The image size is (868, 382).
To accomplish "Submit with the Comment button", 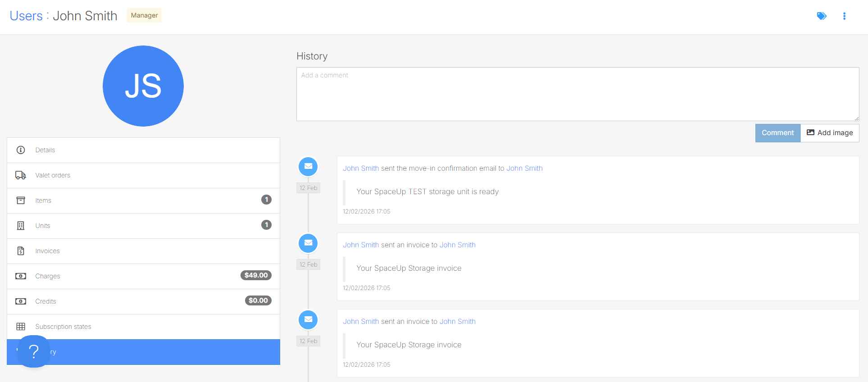I will 777,133.
